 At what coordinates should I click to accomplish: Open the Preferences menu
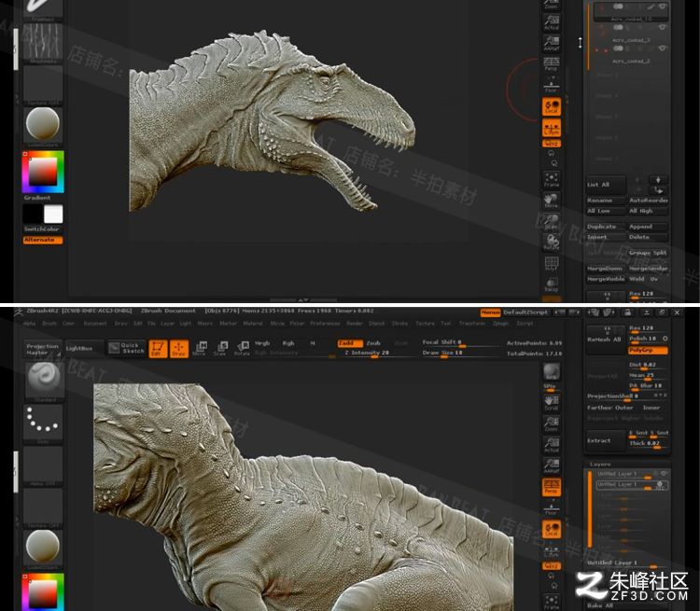tap(325, 323)
